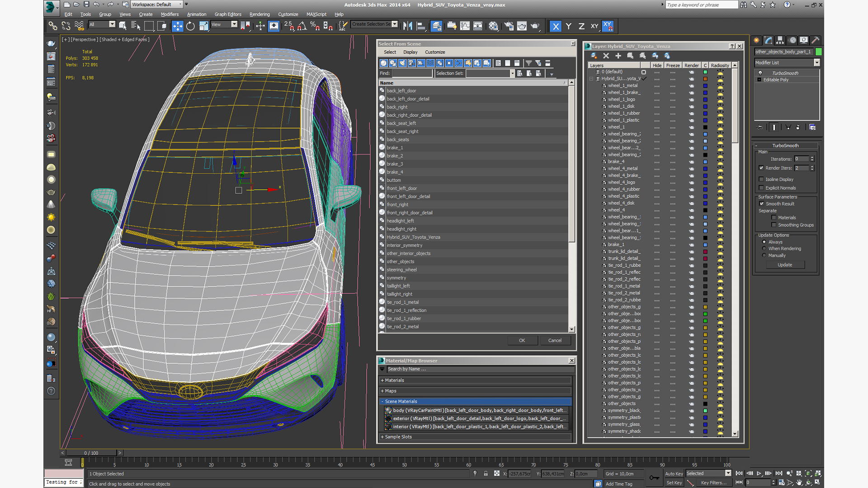Viewport: 868px width, 488px height.
Task: Click the Bind to Space Warp icon
Action: click(79, 26)
